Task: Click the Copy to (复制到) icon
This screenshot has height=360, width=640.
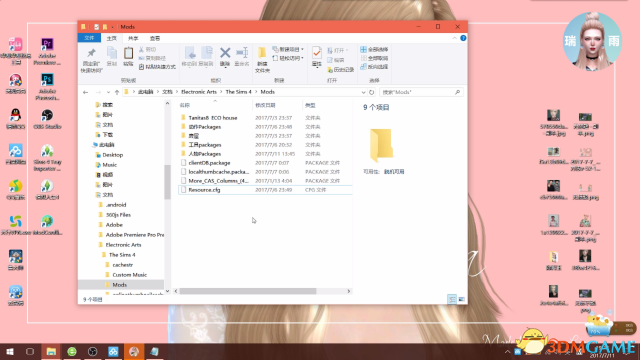Action: [x=206, y=56]
